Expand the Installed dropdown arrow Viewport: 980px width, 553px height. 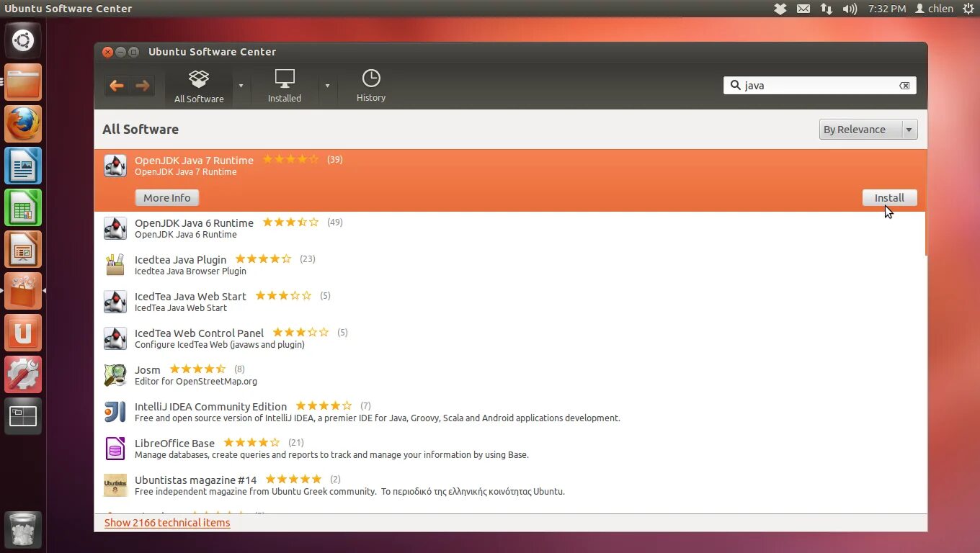pos(327,86)
